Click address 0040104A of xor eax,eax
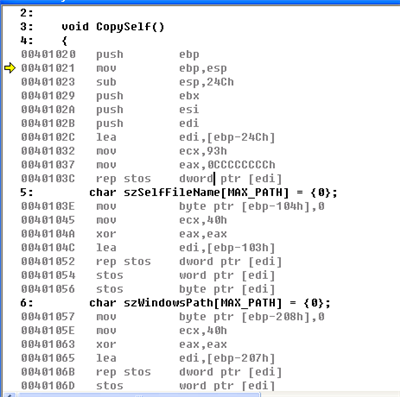The image size is (400, 397). tap(48, 234)
